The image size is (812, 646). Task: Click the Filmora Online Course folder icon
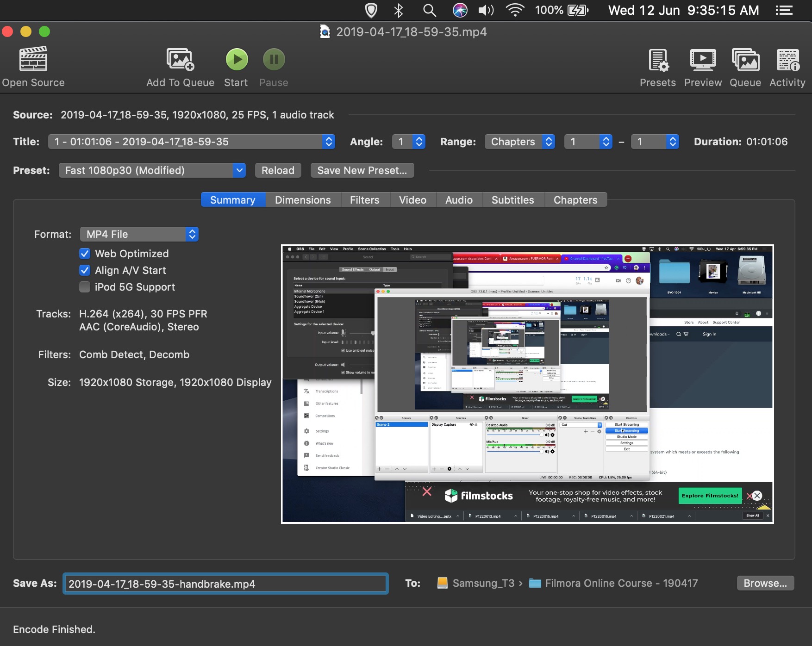pos(535,583)
